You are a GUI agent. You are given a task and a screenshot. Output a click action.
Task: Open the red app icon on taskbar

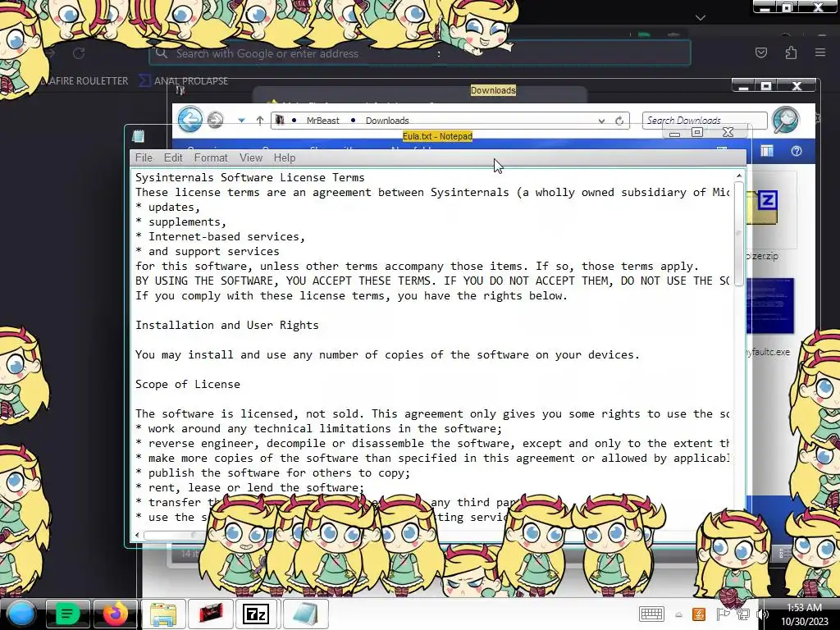click(211, 614)
